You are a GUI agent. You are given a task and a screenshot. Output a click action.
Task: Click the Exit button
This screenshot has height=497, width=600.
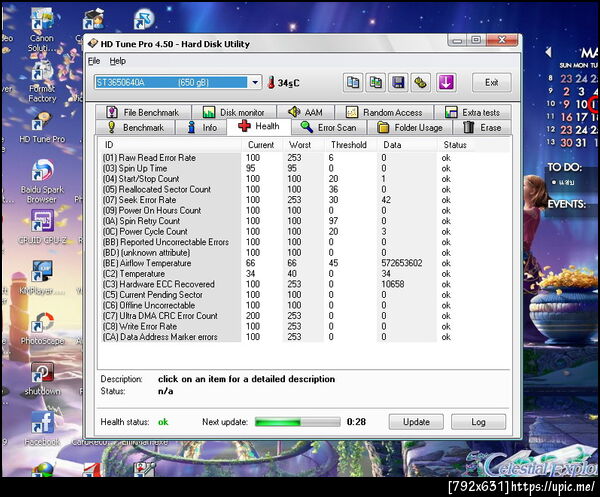pyautogui.click(x=491, y=82)
